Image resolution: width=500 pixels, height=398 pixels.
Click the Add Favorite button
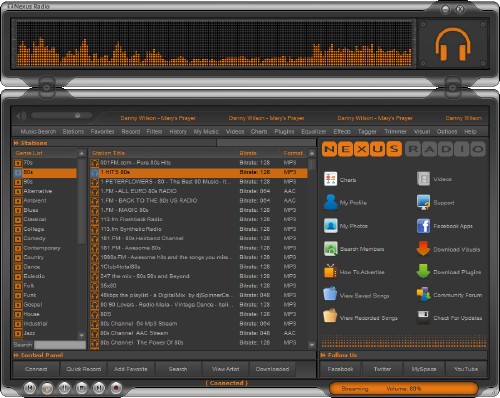coord(130,369)
